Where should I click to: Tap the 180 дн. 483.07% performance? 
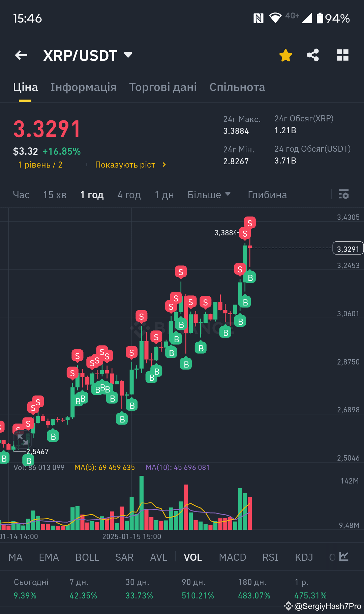click(254, 589)
